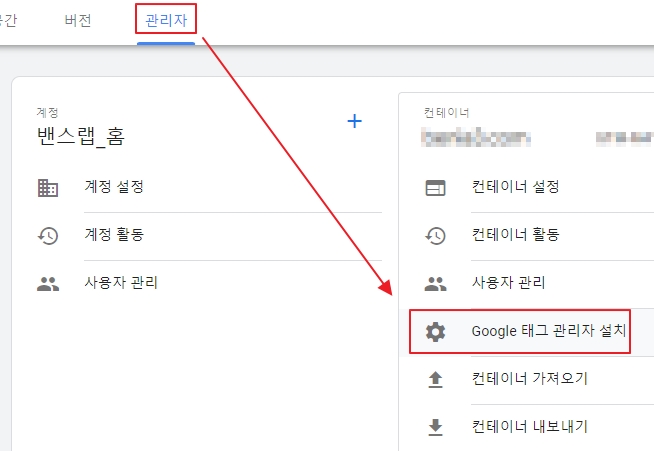
Task: Click the history icon next to 계정 활동
Action: coord(48,236)
